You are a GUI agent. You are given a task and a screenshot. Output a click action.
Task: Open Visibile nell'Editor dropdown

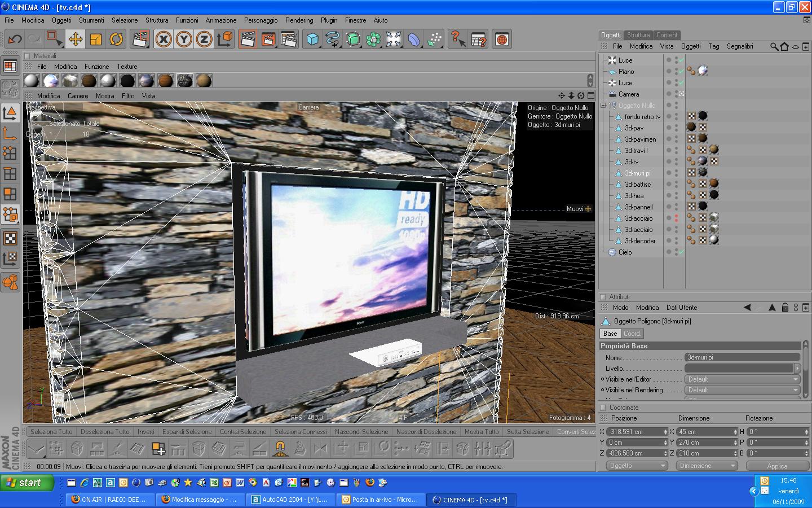click(742, 379)
